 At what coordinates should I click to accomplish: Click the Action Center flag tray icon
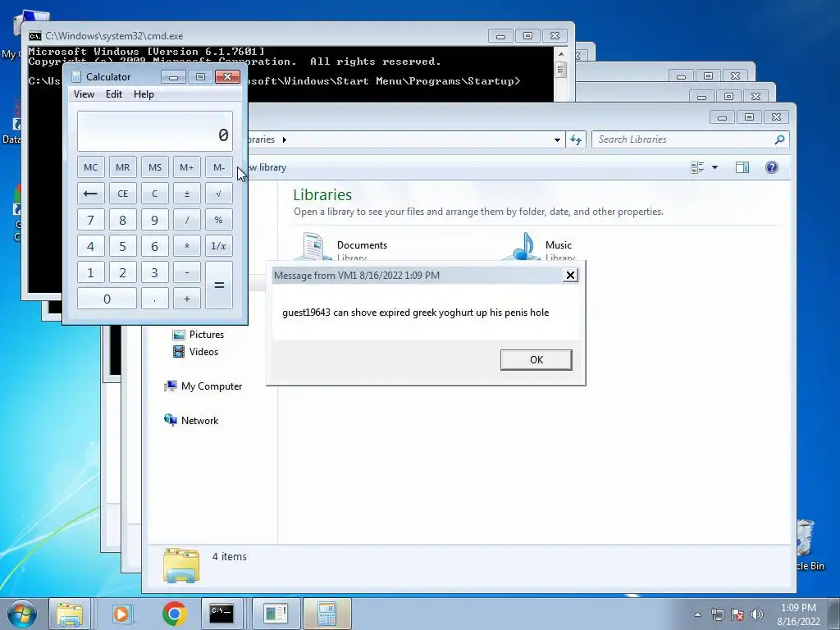737,614
